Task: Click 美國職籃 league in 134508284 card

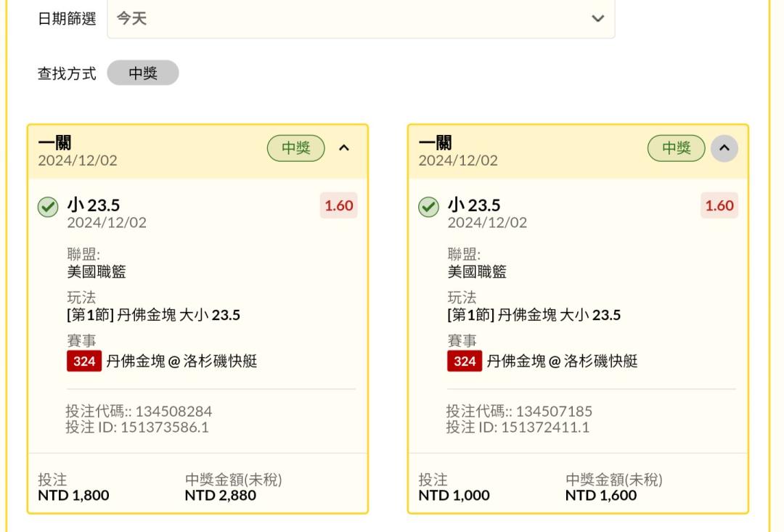Action: pos(97,271)
